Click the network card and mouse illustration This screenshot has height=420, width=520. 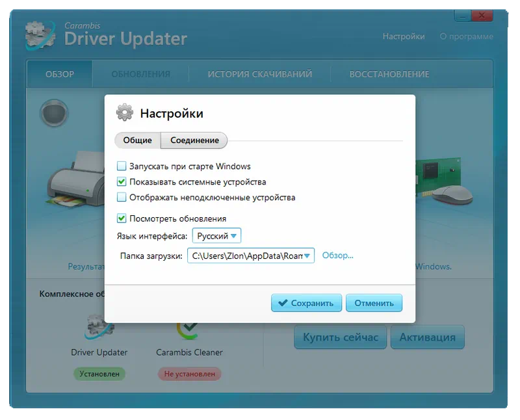pyautogui.click(x=444, y=181)
